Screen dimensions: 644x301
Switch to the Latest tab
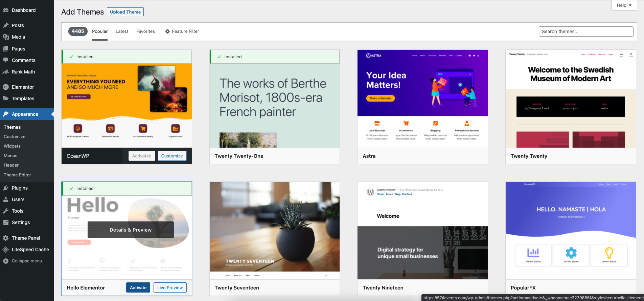tap(122, 31)
